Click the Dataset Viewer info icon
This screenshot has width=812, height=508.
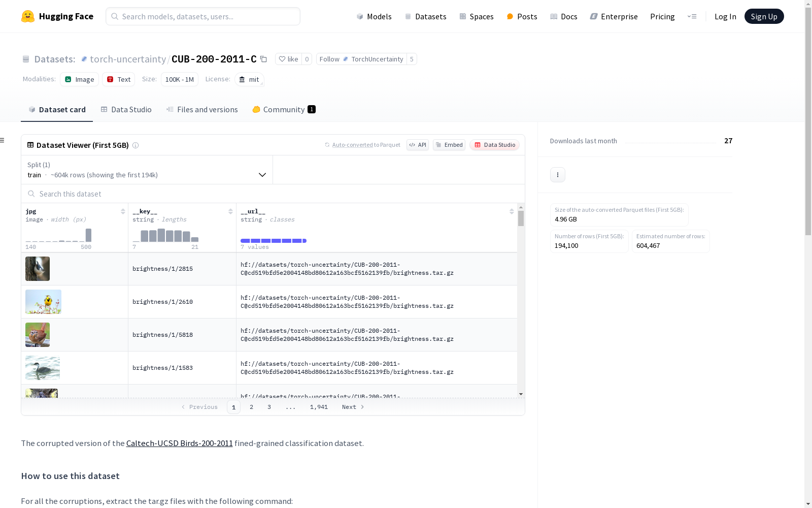tap(136, 145)
